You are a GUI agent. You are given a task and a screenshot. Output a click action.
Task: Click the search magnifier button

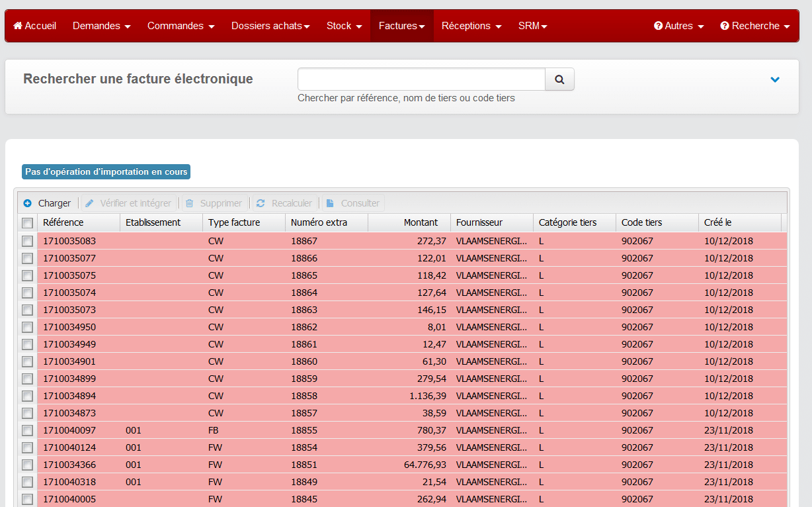point(559,79)
